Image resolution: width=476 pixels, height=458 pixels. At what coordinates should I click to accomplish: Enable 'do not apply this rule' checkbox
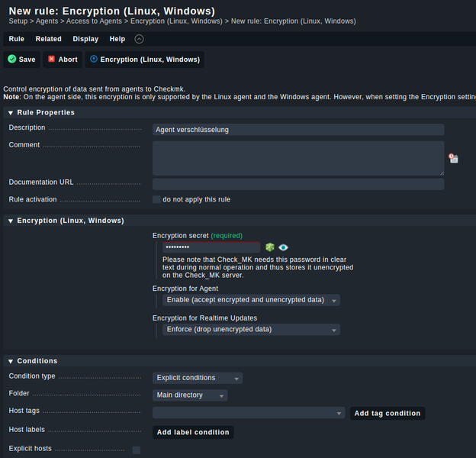click(156, 199)
